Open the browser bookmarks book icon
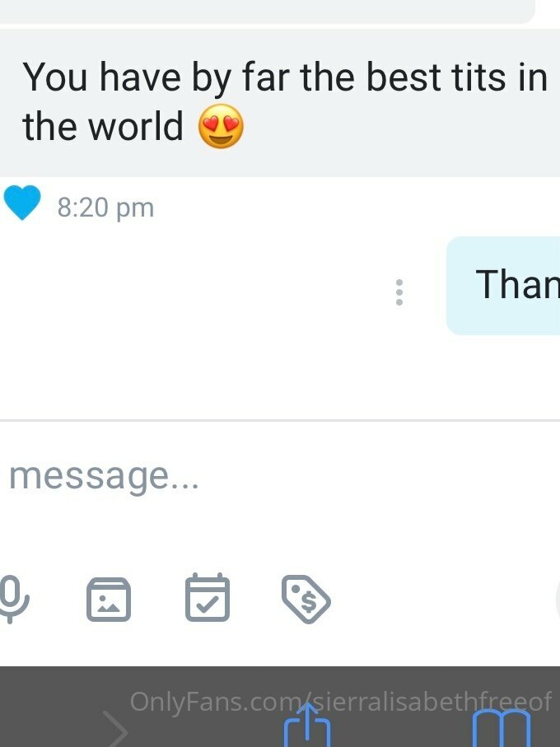The width and height of the screenshot is (560, 747). click(x=502, y=729)
